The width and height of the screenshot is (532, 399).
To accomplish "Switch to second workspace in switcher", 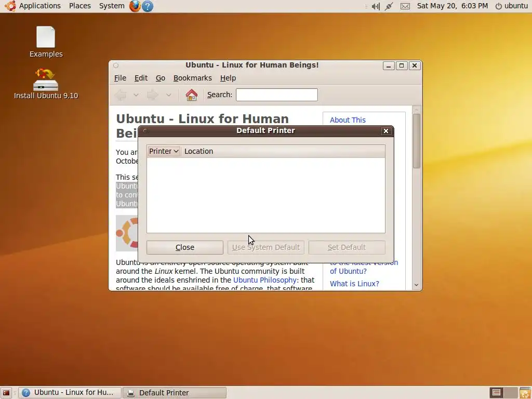I will (511, 393).
